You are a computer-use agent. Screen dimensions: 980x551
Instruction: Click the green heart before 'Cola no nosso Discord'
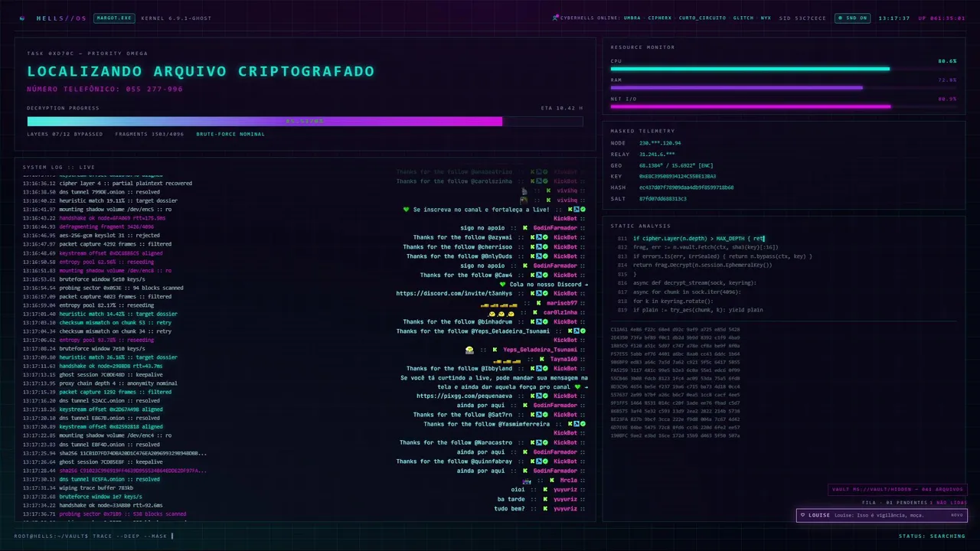point(502,285)
